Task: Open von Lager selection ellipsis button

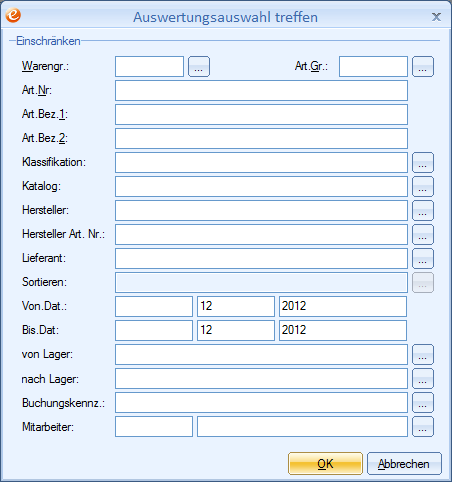Action: 423,354
